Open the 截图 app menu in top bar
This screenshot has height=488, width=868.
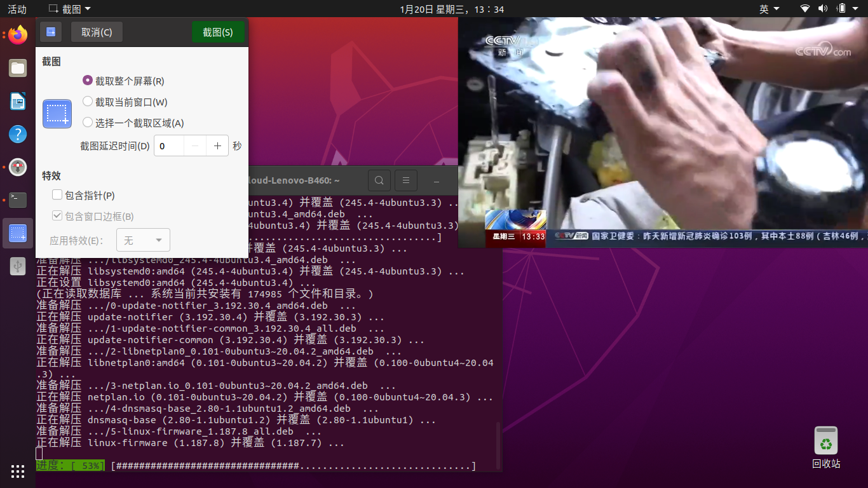coord(69,9)
